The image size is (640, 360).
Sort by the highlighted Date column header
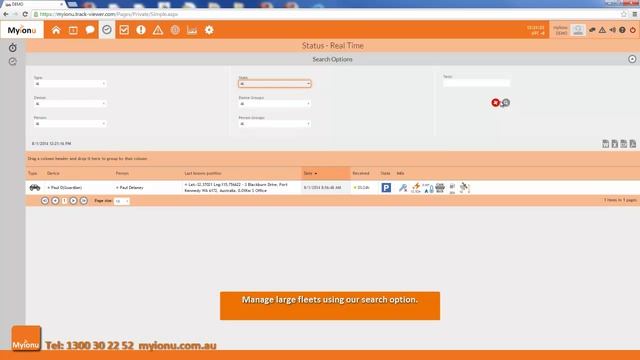326,173
